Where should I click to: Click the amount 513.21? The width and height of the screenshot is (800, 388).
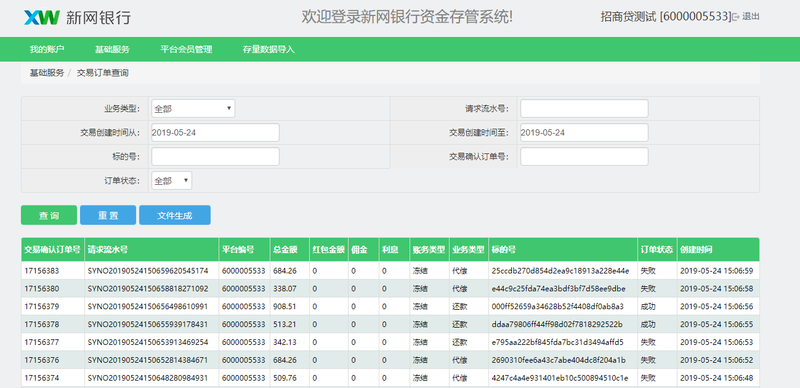(x=284, y=324)
